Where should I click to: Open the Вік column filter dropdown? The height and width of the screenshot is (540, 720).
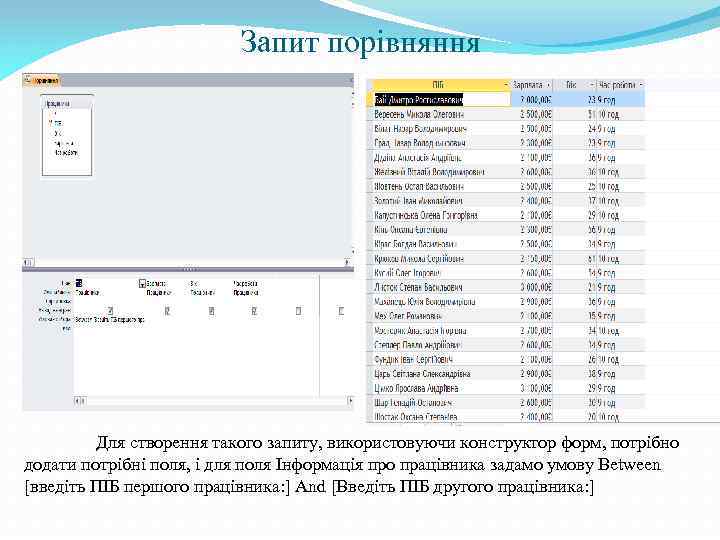(x=591, y=85)
